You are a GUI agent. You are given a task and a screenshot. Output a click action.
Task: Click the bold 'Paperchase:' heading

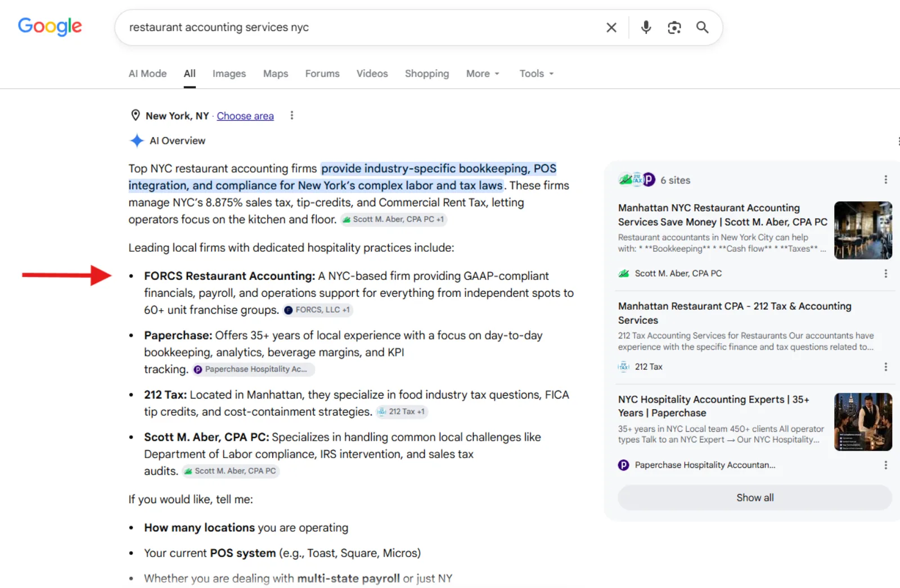(178, 336)
